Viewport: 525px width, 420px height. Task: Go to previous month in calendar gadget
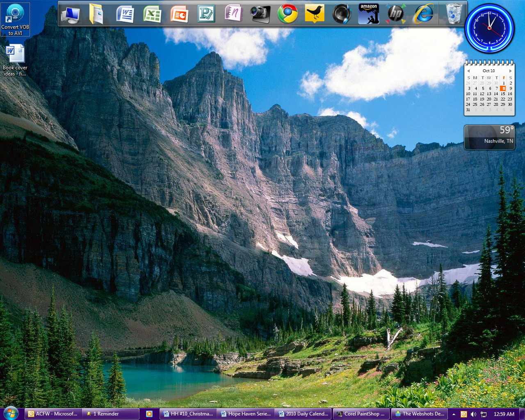pos(468,71)
